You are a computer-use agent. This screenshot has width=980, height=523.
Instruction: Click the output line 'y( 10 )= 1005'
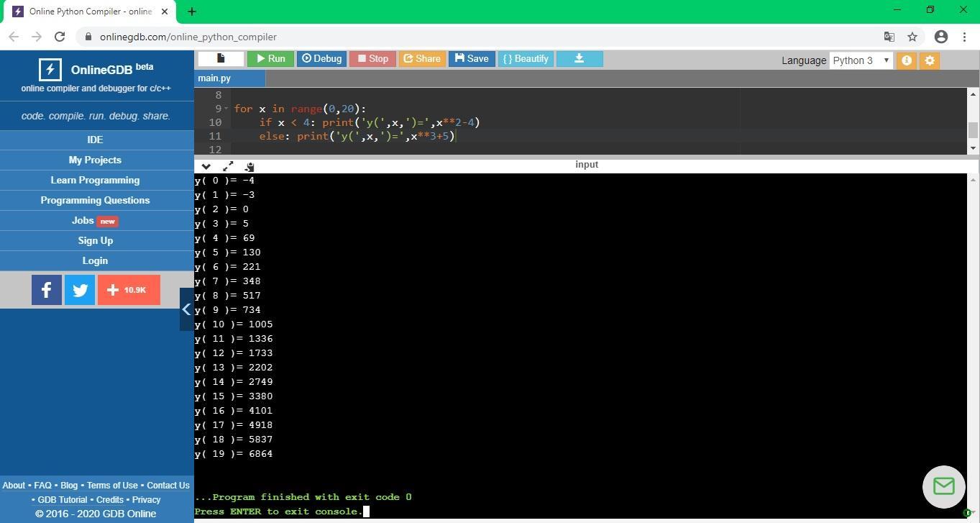click(x=234, y=324)
